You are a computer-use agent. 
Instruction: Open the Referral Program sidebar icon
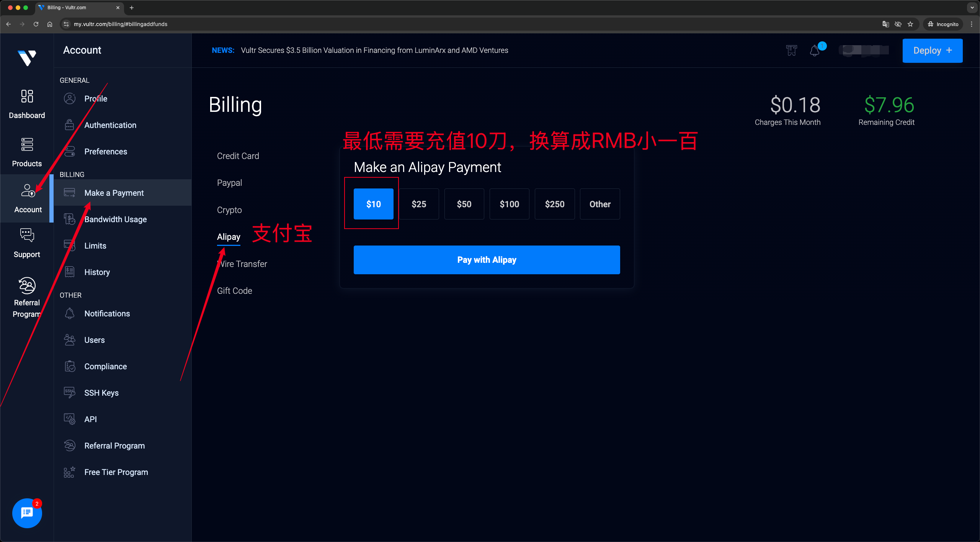point(27,285)
